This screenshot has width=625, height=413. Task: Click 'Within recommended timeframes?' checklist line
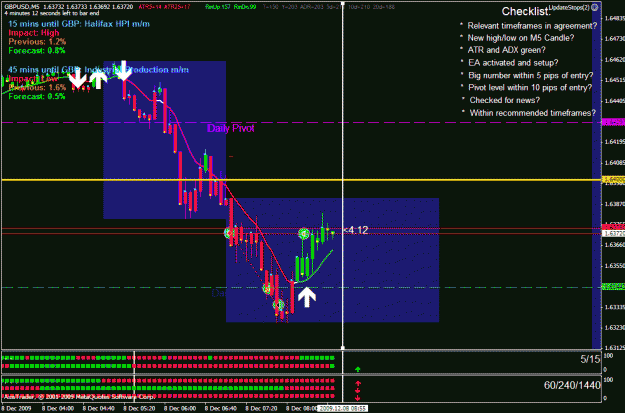[x=533, y=113]
